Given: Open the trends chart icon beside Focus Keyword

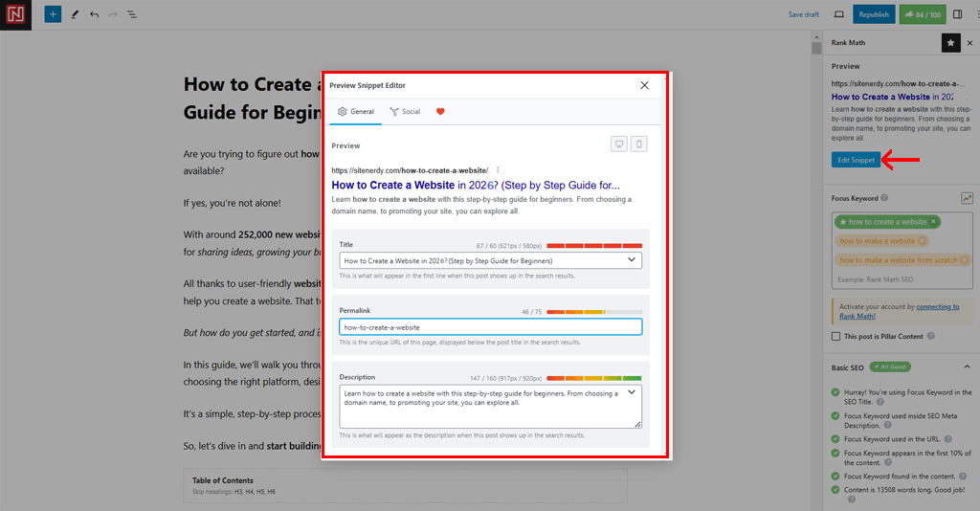Looking at the screenshot, I should (x=967, y=198).
